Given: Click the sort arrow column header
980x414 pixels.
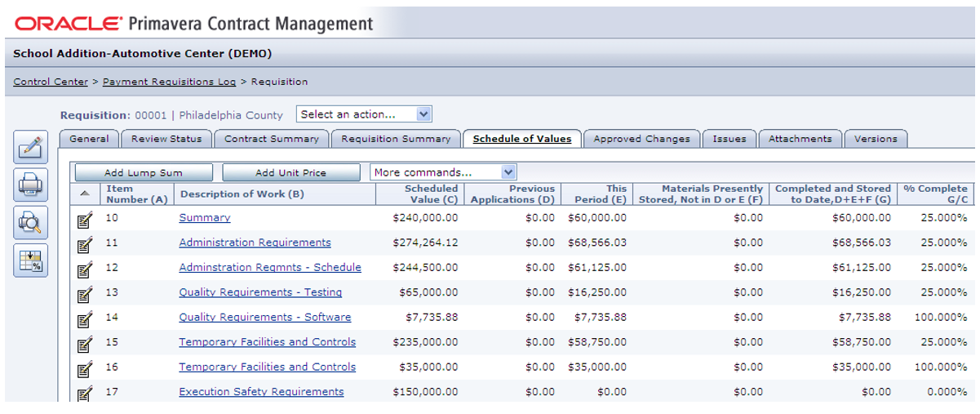Looking at the screenshot, I should (x=85, y=194).
